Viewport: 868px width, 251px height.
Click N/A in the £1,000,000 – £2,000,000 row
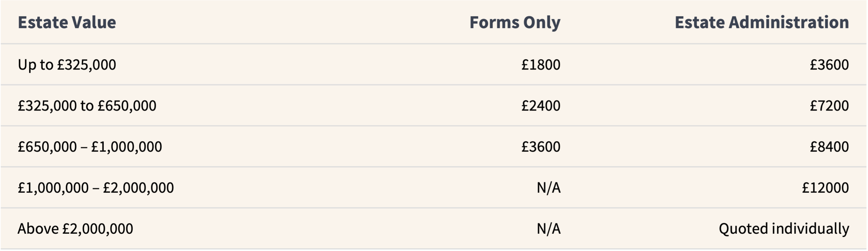point(549,188)
